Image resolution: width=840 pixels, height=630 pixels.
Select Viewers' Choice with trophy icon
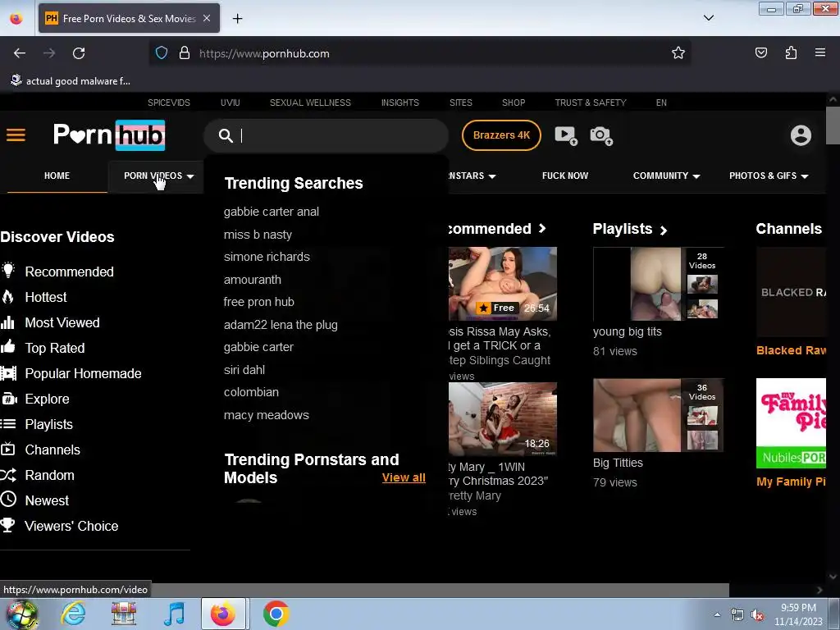(59, 526)
